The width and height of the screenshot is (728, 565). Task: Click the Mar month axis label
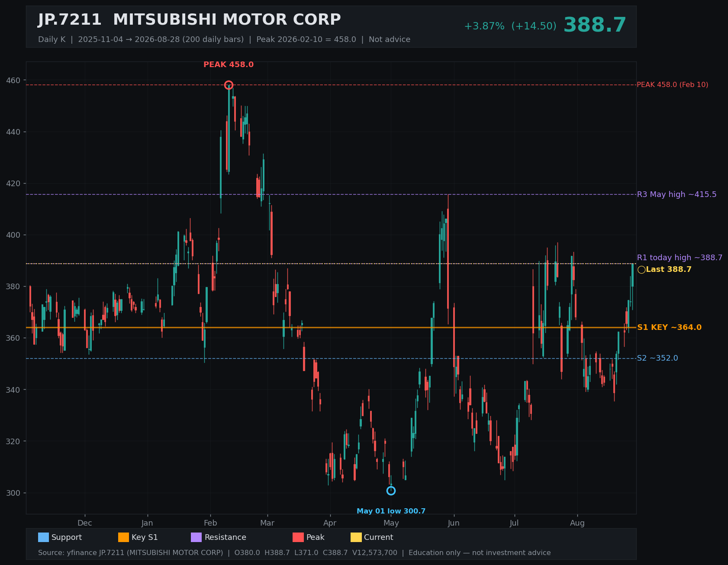(267, 523)
